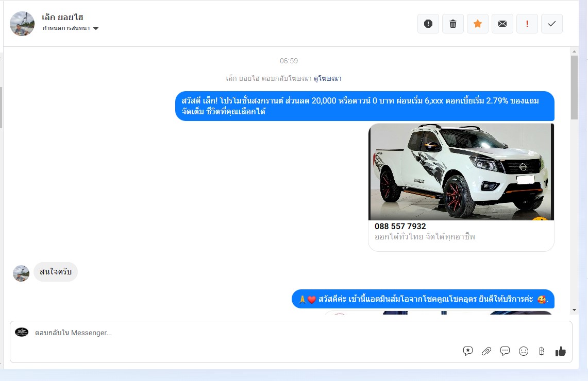
Task: Click the chat scrollbar down arrow
Action: point(574,310)
